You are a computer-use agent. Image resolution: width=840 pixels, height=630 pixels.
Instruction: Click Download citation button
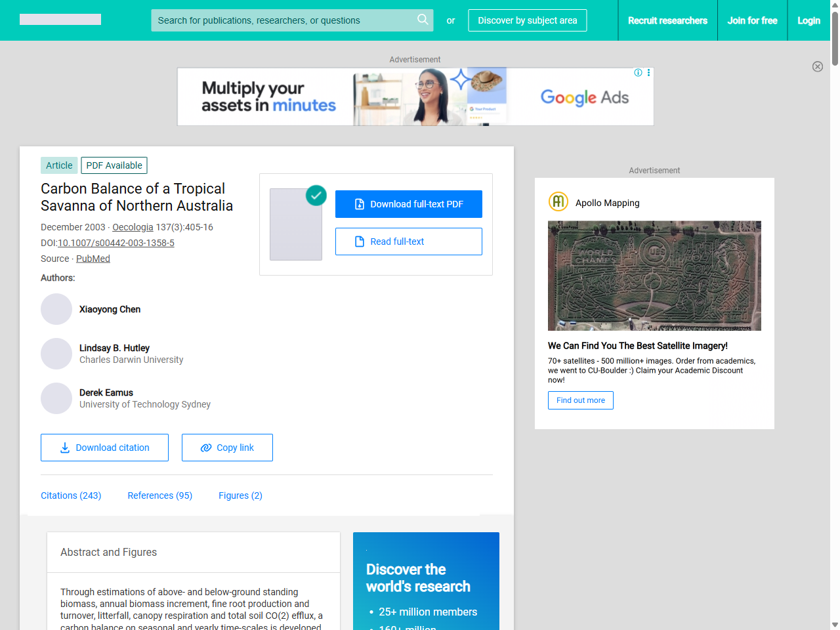coord(104,448)
